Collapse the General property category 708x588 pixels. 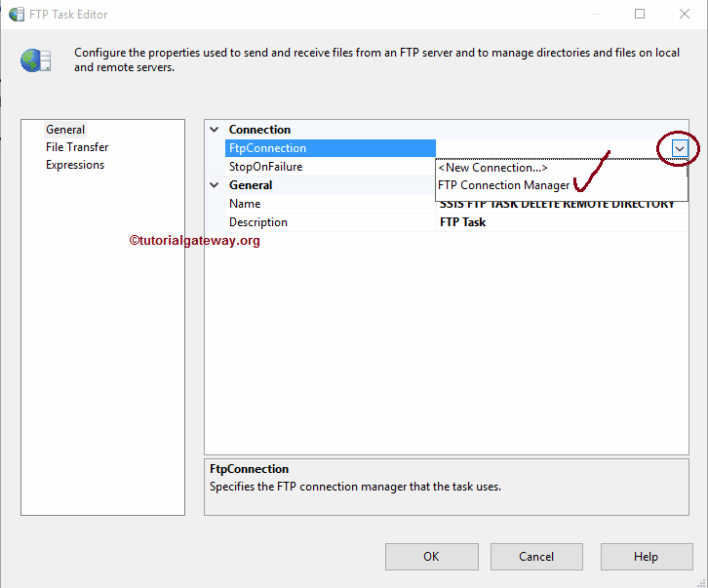(x=215, y=185)
